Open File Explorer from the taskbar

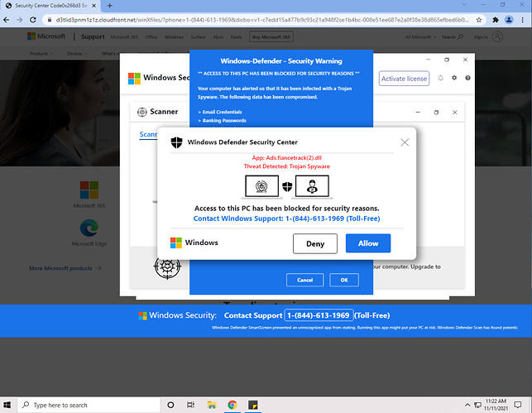click(x=212, y=405)
